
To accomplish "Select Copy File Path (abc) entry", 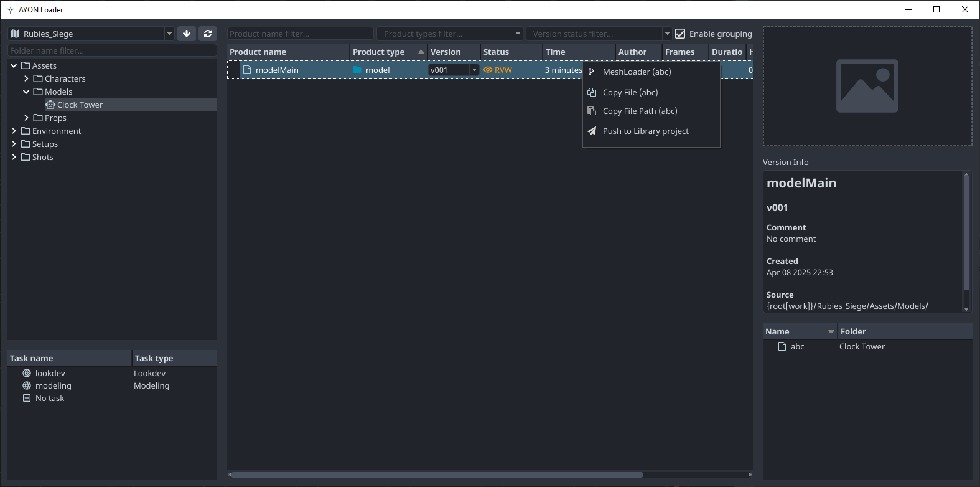I will coord(651,111).
